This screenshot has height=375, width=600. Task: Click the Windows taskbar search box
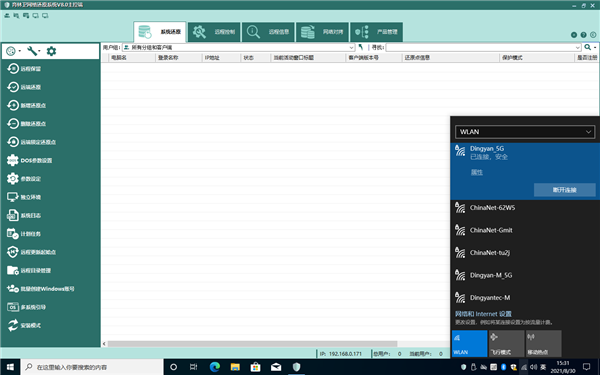pyautogui.click(x=92, y=367)
